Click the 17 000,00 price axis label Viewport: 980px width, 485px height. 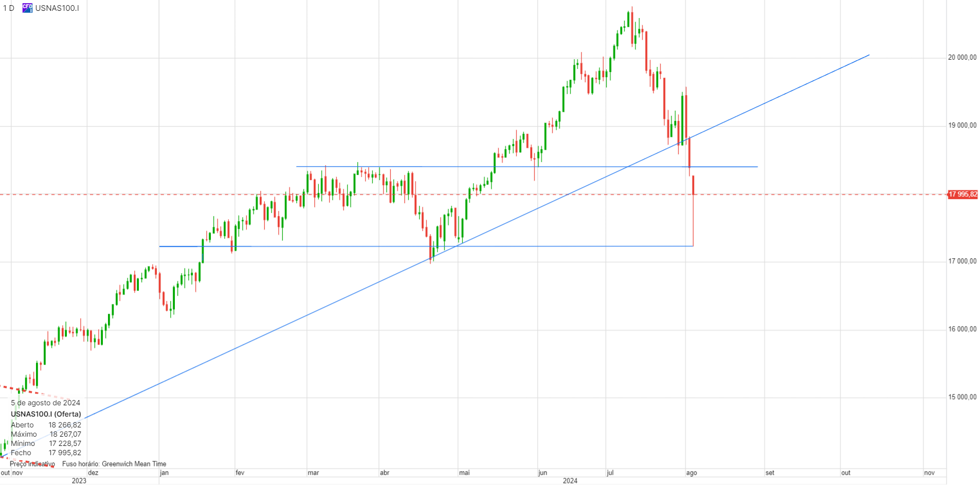(962, 261)
